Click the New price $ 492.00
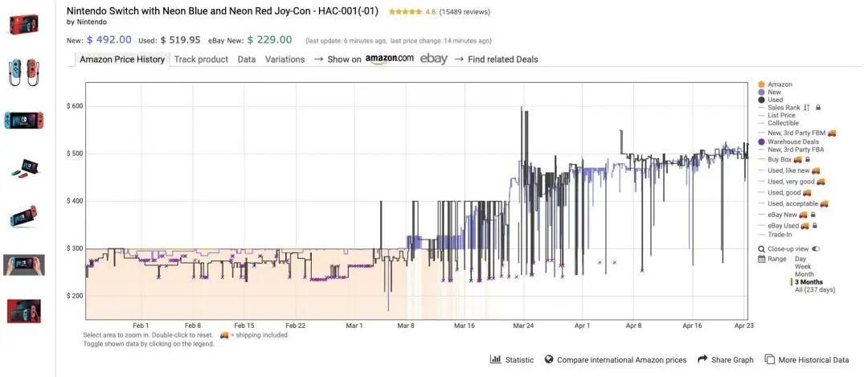 [x=109, y=40]
